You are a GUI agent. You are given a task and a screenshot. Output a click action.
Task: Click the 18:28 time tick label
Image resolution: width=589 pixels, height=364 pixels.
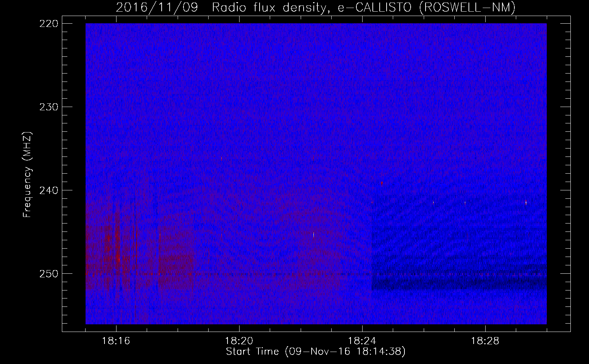(x=485, y=341)
